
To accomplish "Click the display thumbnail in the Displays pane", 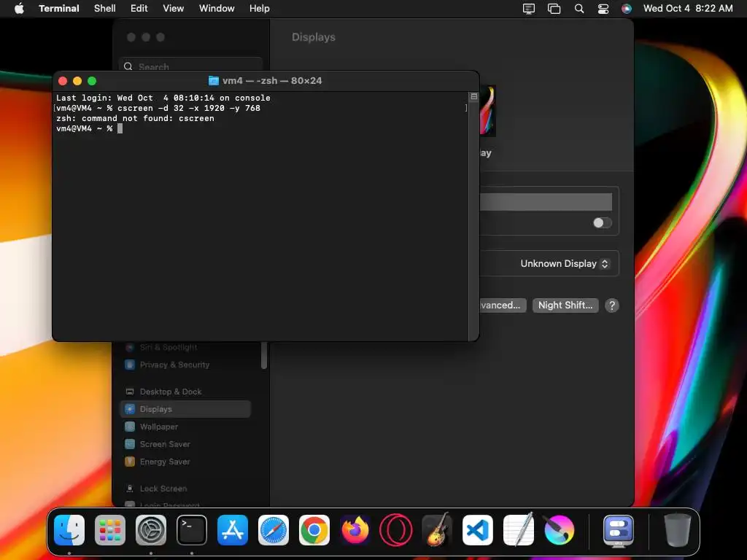I will click(x=488, y=111).
